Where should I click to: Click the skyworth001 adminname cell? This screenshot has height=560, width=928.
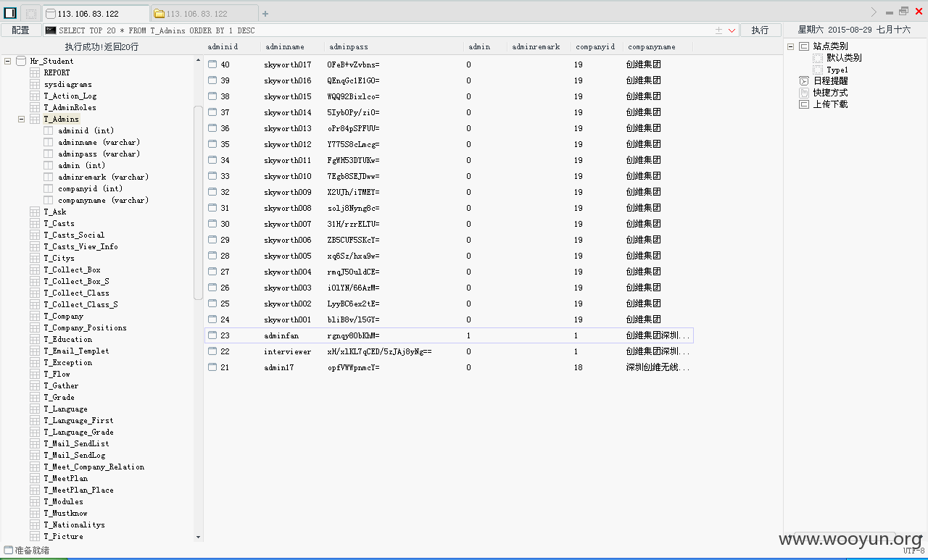pyautogui.click(x=288, y=319)
